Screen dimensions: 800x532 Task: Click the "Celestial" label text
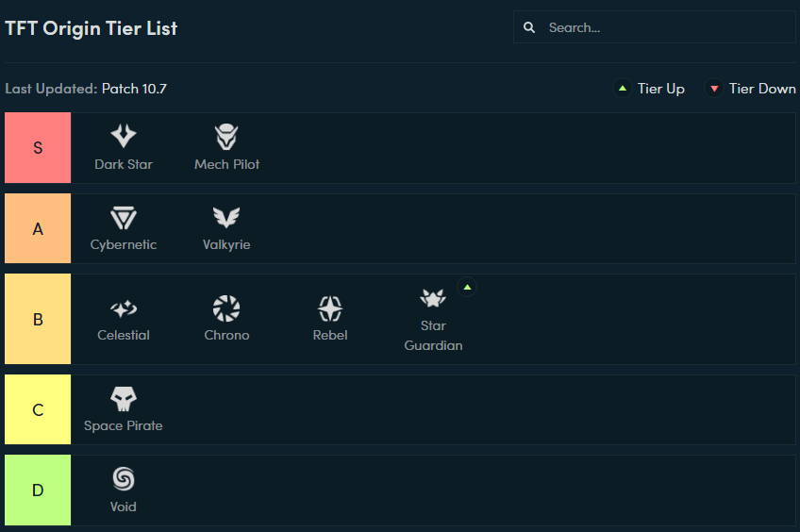coord(124,335)
